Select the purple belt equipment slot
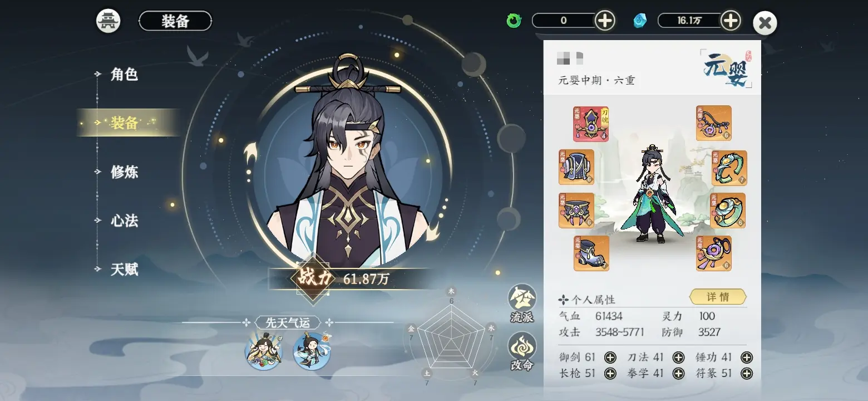Image resolution: width=868 pixels, height=401 pixels. click(576, 211)
